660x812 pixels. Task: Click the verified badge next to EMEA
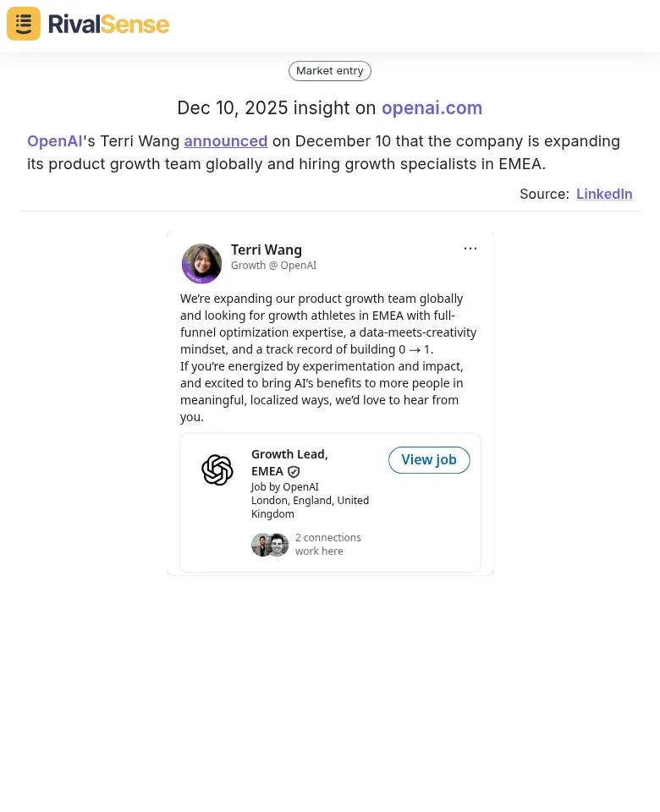[x=294, y=471]
